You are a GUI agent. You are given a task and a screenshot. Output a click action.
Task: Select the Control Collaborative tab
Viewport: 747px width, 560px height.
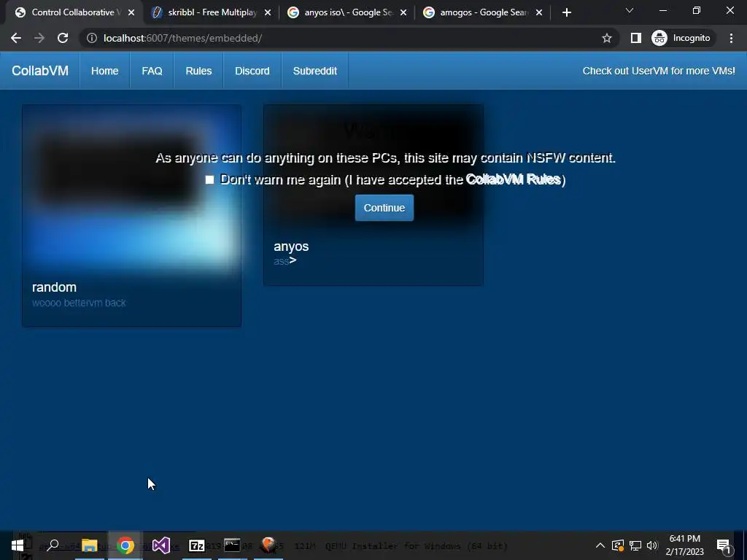tap(75, 12)
